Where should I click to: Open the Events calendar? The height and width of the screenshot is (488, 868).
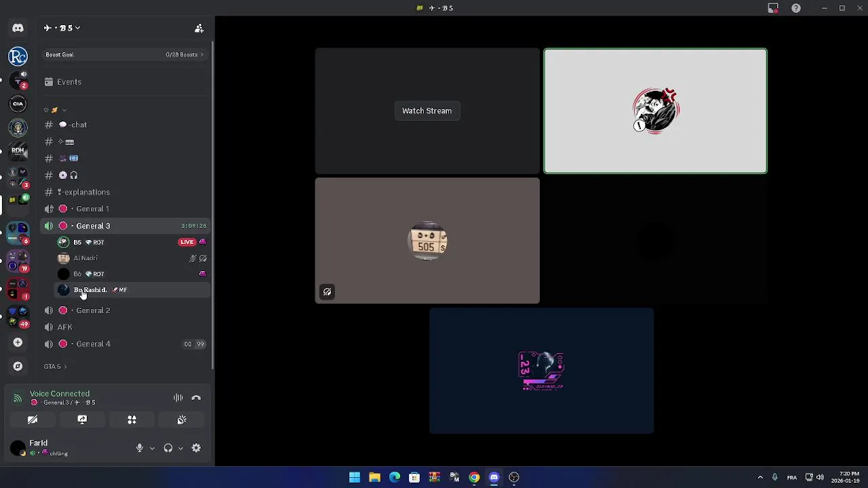(x=125, y=82)
